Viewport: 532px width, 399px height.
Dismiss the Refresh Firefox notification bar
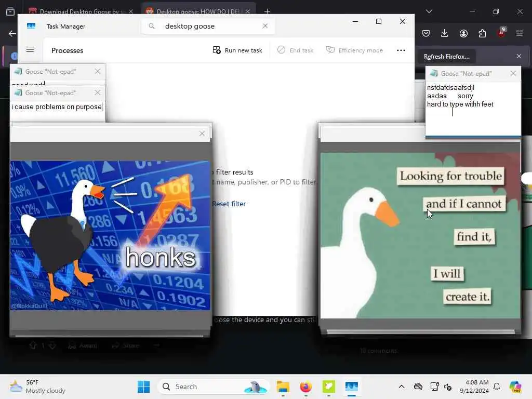coord(519,56)
